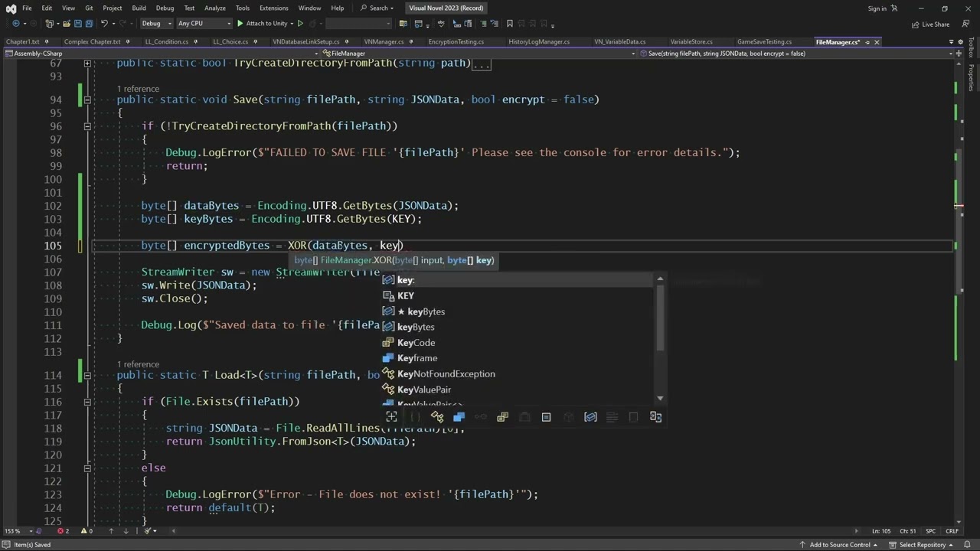Select the 'KEY' completion suggestion
This screenshot has width=980, height=551.
518,295
